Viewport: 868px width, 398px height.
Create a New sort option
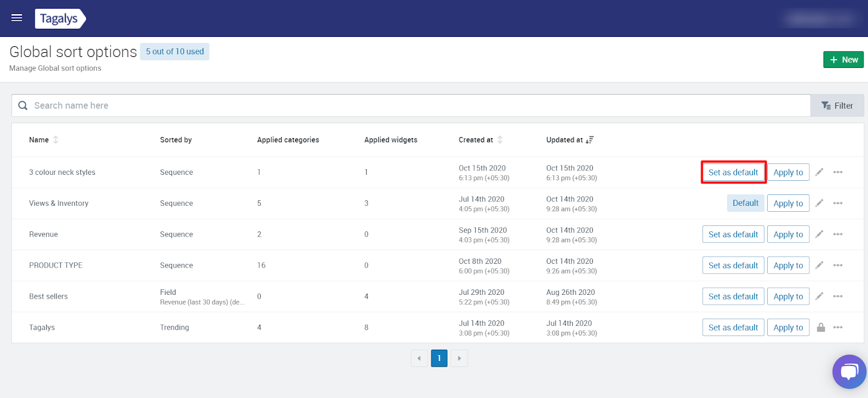(x=843, y=60)
